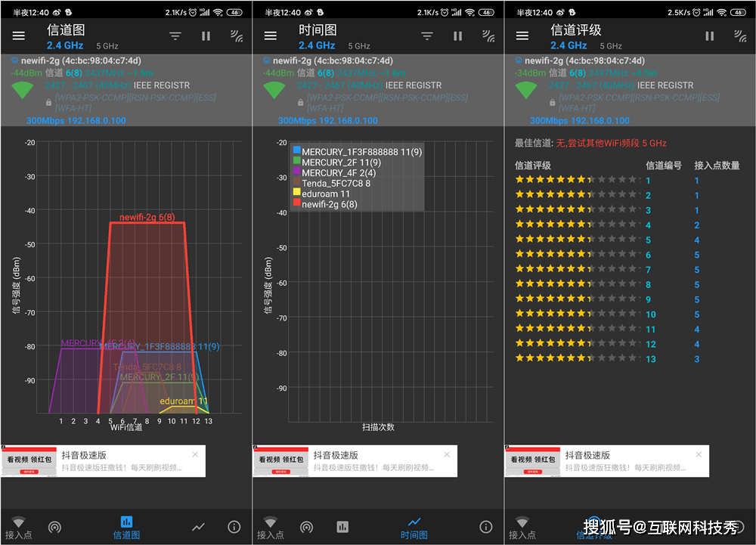756x545 pixels.
Task: Tap time graph line icon on 信道图 screen
Action: 198,527
